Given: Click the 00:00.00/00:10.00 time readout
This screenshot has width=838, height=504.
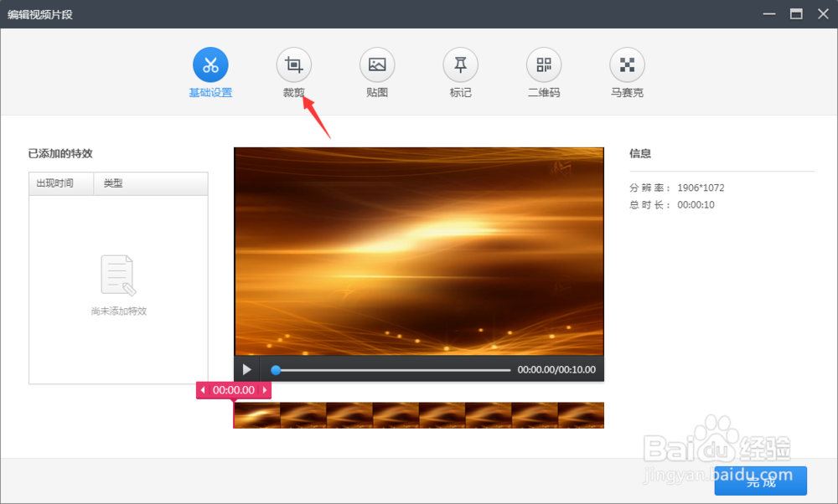Looking at the screenshot, I should click(556, 369).
